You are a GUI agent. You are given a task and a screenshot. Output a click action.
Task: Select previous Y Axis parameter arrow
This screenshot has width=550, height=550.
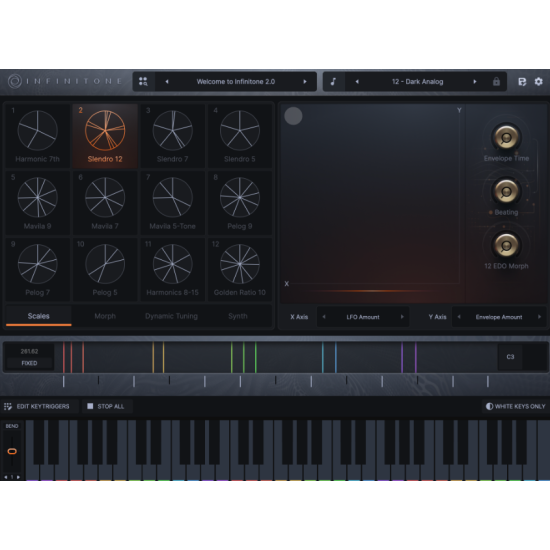pos(459,317)
